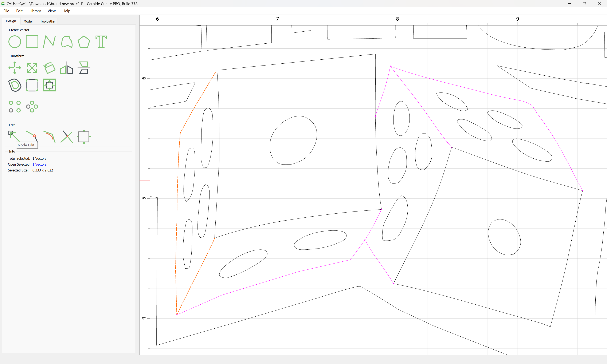Activate the Rotate transform tool
This screenshot has width=607, height=364.
pyautogui.click(x=49, y=68)
